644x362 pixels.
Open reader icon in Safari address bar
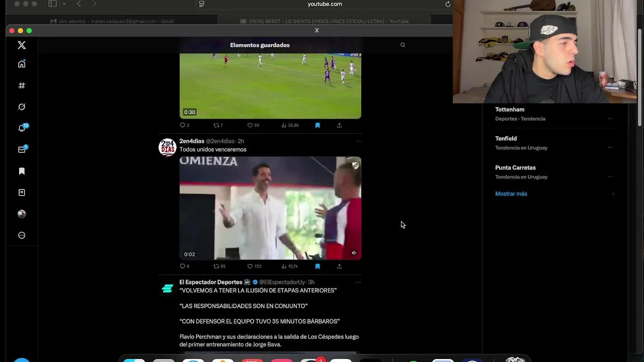[x=202, y=4]
